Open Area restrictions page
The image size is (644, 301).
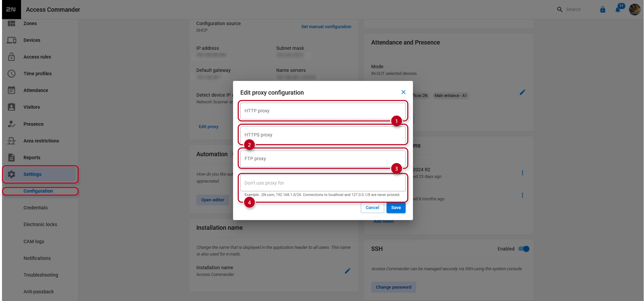pos(41,141)
